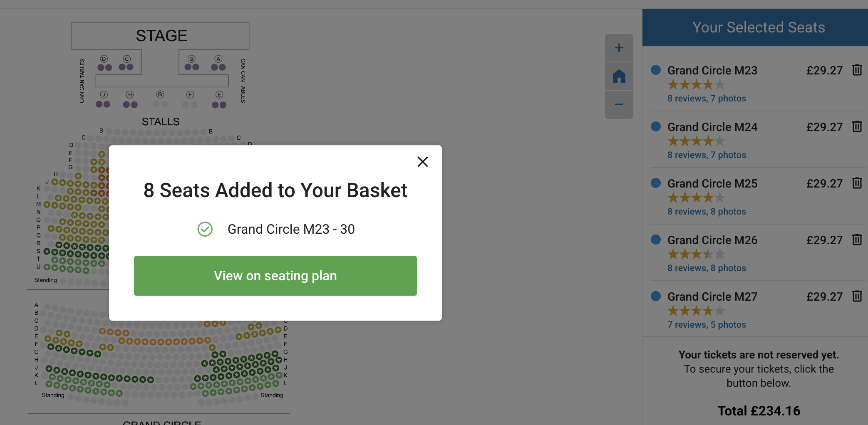
Task: Zoom out the seating plan
Action: click(x=619, y=104)
